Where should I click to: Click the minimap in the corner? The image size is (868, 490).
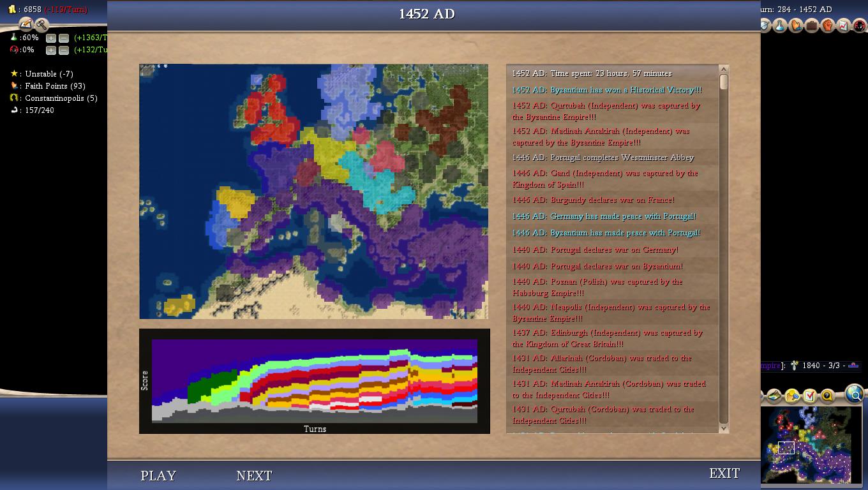[x=810, y=446]
